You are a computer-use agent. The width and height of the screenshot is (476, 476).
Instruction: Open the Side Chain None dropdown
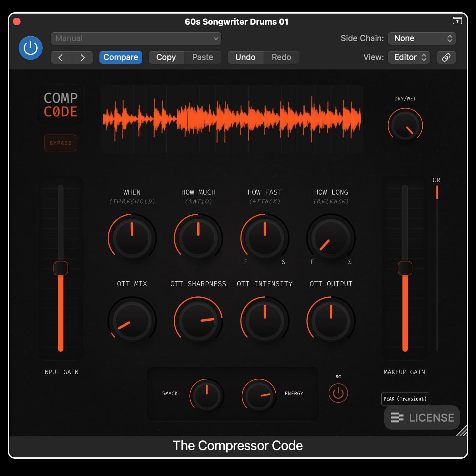click(x=422, y=39)
